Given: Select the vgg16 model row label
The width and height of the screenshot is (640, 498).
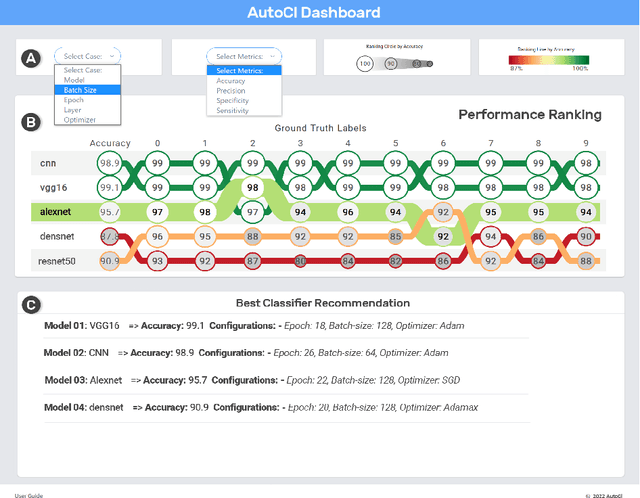Looking at the screenshot, I should click(x=53, y=188).
